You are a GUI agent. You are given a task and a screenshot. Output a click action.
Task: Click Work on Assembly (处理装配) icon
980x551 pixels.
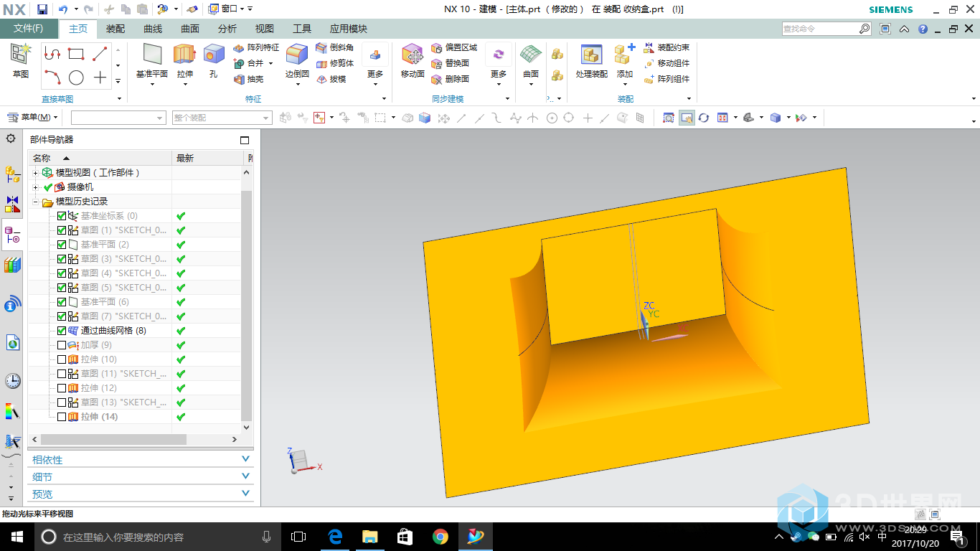tap(591, 61)
